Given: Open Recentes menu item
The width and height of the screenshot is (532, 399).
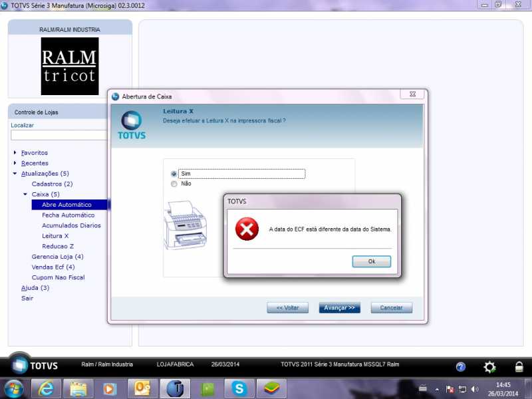Looking at the screenshot, I should (x=35, y=163).
